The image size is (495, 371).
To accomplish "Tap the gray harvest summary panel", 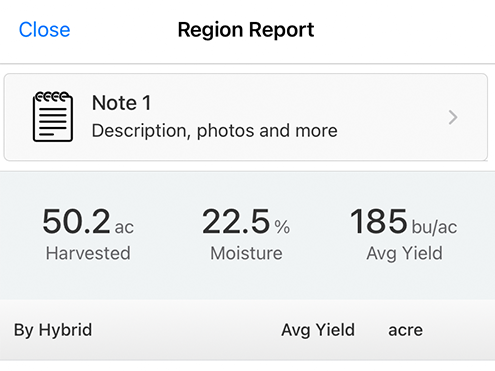I will [247, 235].
